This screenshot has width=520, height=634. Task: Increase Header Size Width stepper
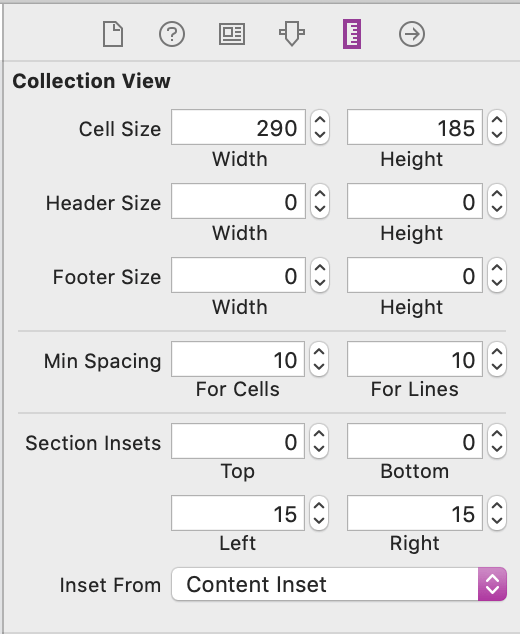[x=320, y=194]
